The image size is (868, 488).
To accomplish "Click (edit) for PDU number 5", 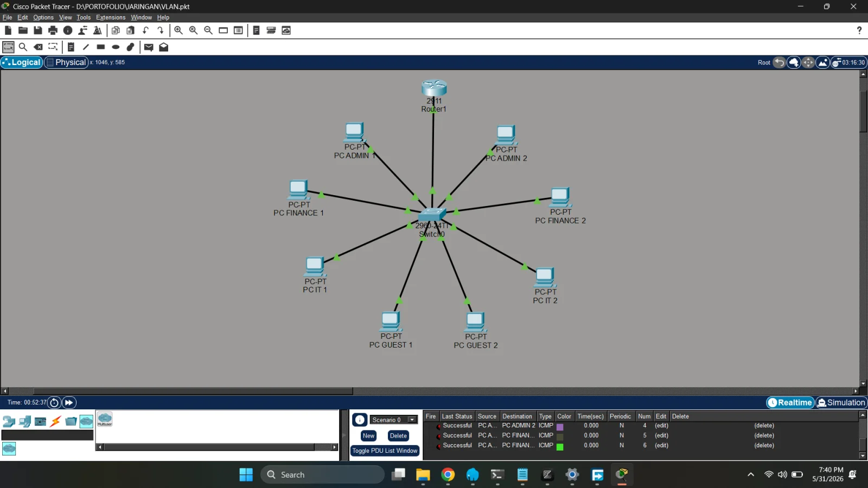I will click(661, 435).
